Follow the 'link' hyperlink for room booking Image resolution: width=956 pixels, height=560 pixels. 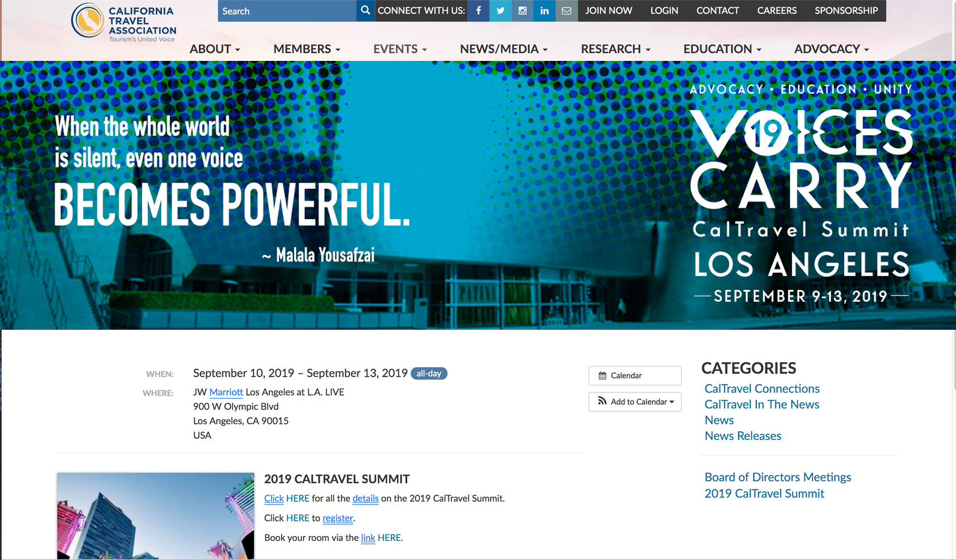click(x=368, y=538)
